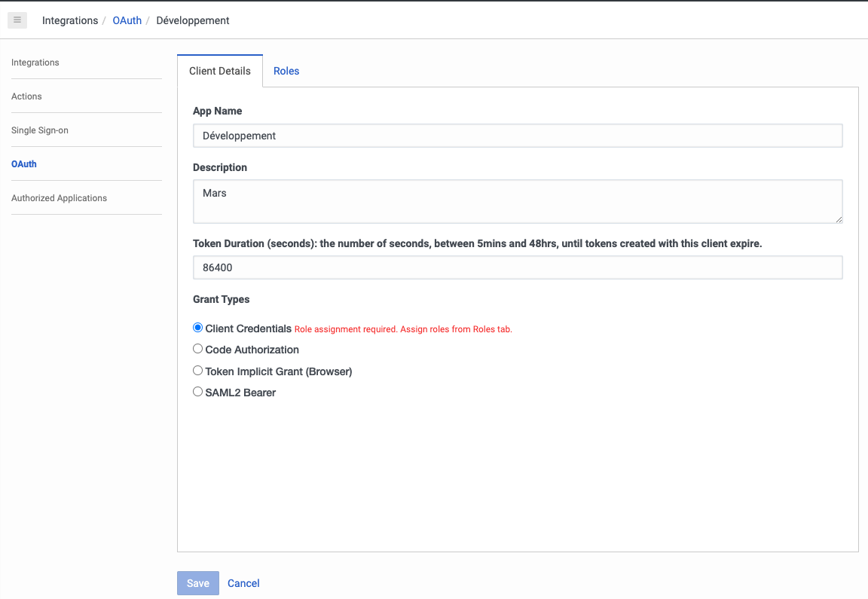Choose OAuth in the left sidebar
The width and height of the screenshot is (868, 599).
click(x=24, y=164)
